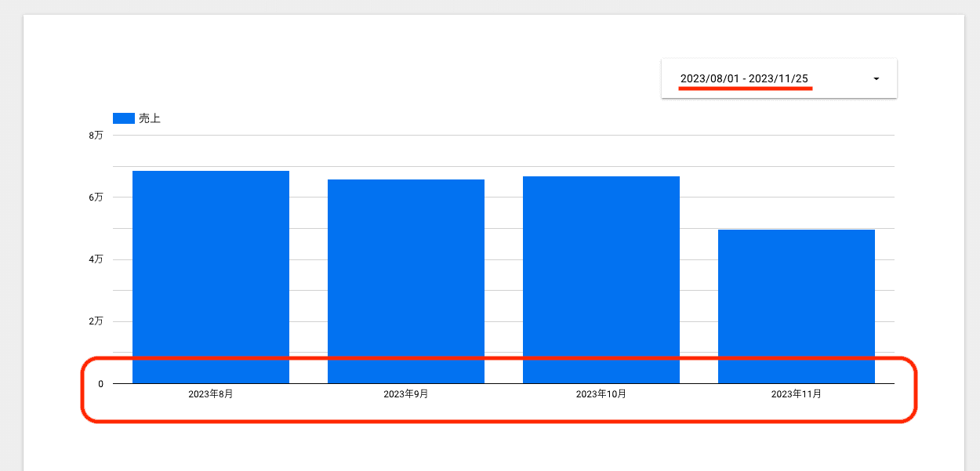Select the 2023年11月 x-axis label
This screenshot has width=980, height=471.
point(796,394)
